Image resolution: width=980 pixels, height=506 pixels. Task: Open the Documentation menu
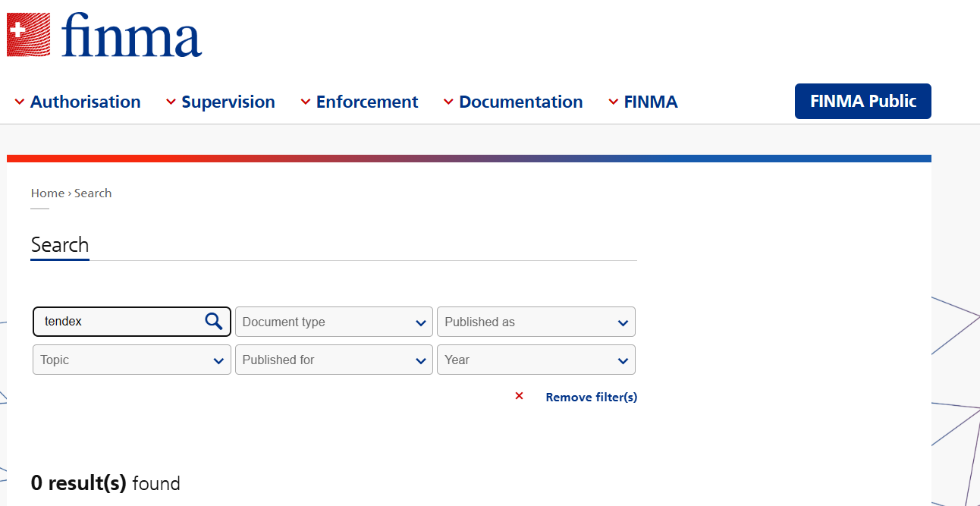[x=520, y=102]
